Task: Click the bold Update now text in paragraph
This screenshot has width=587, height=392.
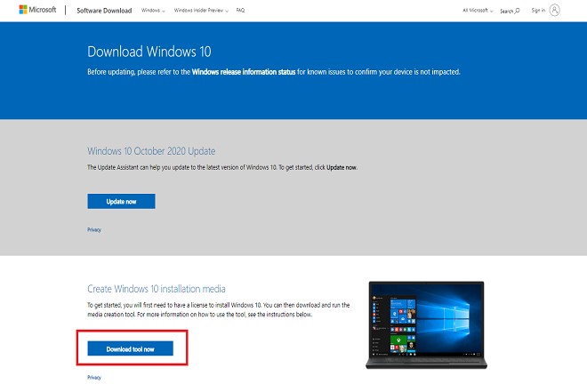Action: (x=341, y=168)
